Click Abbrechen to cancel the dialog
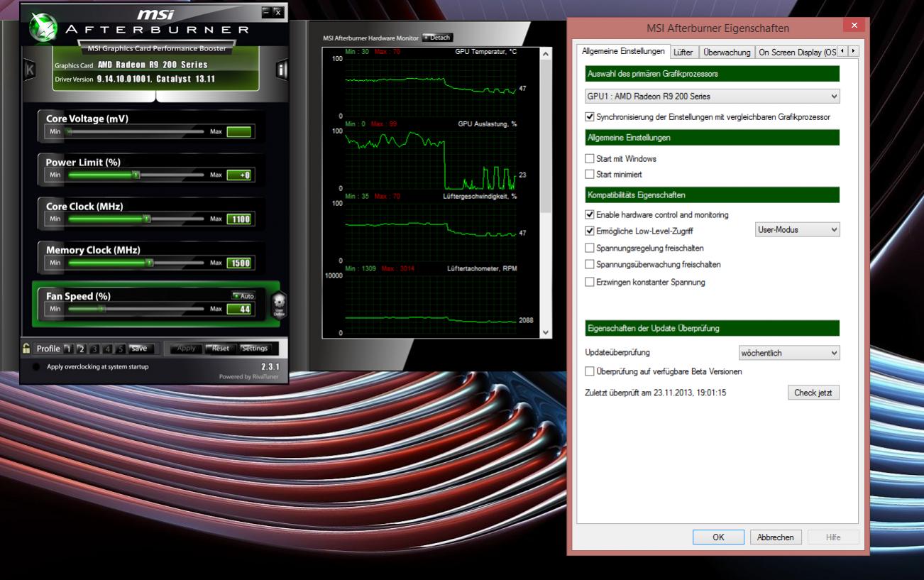 point(776,537)
